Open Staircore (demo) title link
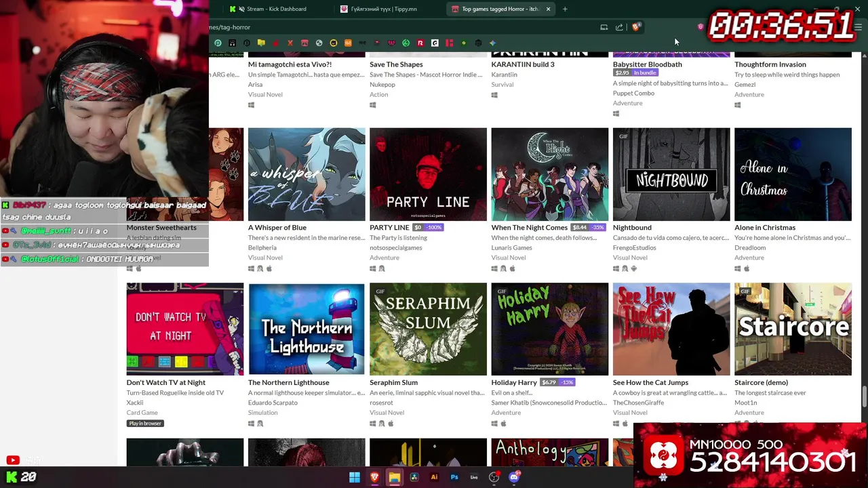This screenshot has width=868, height=488. coord(761,383)
